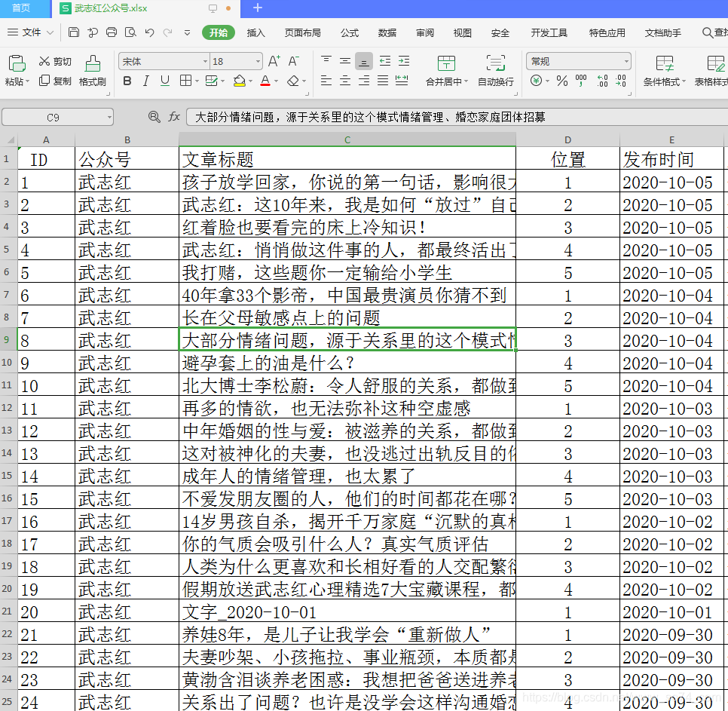Decrease font size with A- icon
Screen dimensions: 728x711
(x=293, y=61)
